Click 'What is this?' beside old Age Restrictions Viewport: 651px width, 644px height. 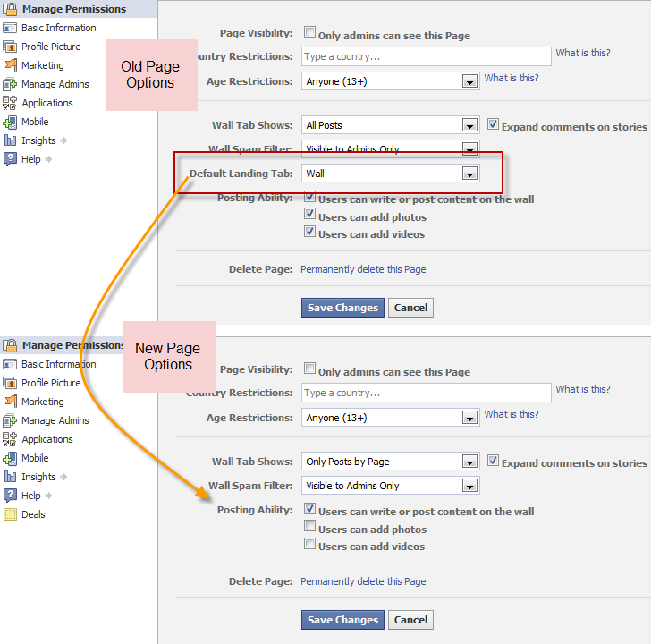(x=511, y=78)
